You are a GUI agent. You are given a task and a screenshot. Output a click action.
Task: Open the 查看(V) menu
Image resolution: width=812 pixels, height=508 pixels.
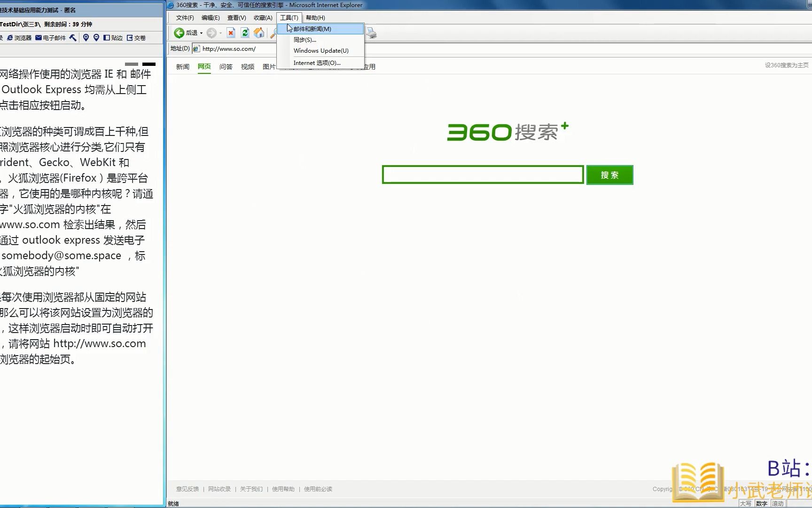236,18
